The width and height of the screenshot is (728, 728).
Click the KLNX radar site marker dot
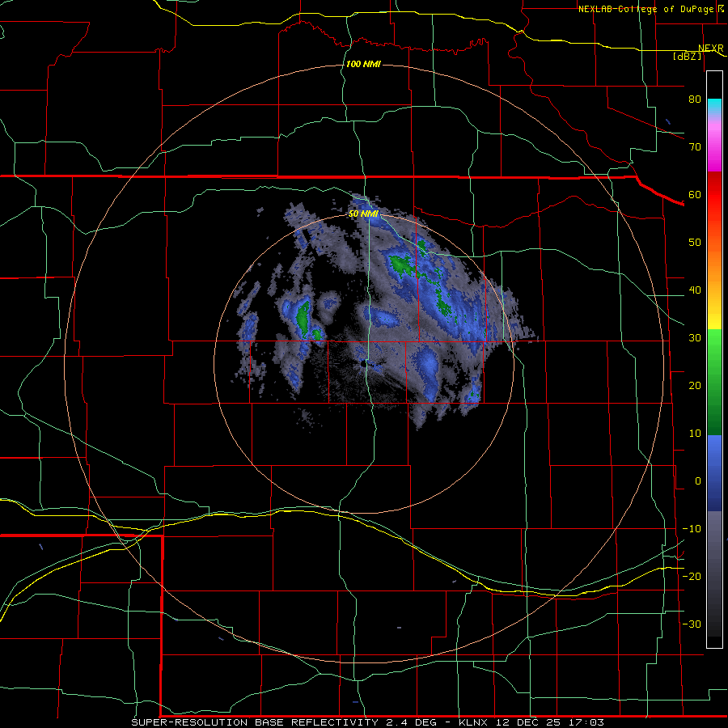(x=365, y=365)
